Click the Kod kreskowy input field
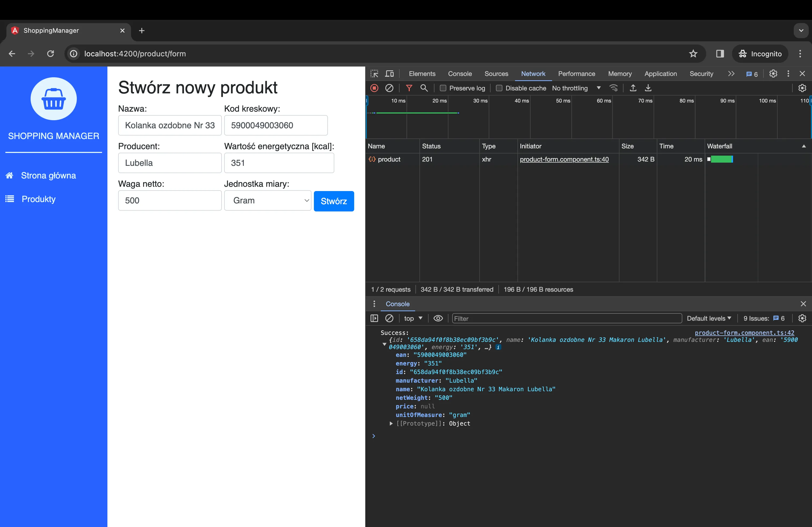 coord(276,125)
